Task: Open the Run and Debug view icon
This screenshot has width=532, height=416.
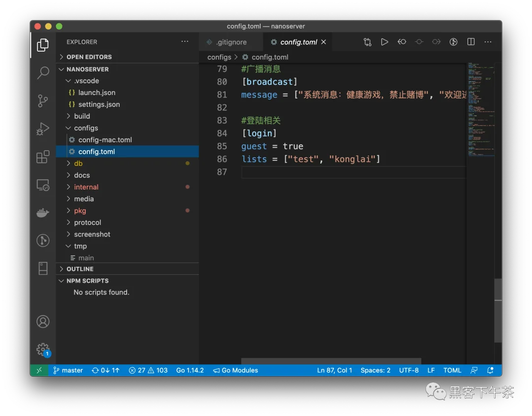Action: [43, 129]
